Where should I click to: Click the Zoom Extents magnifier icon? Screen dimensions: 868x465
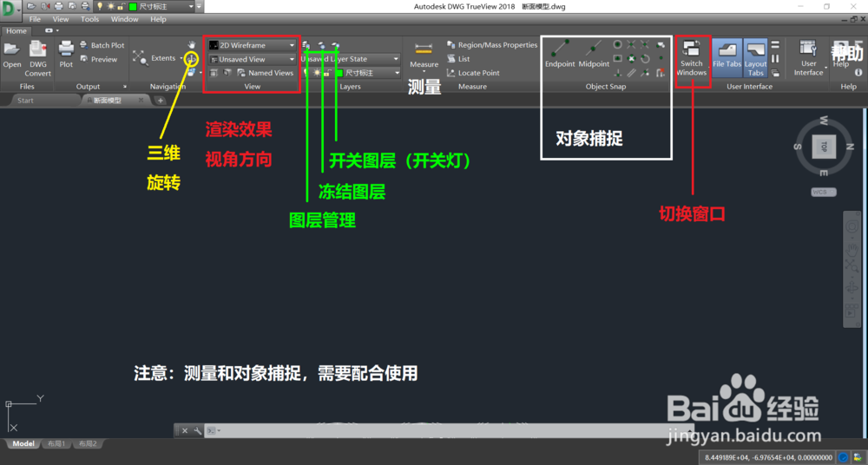(140, 58)
